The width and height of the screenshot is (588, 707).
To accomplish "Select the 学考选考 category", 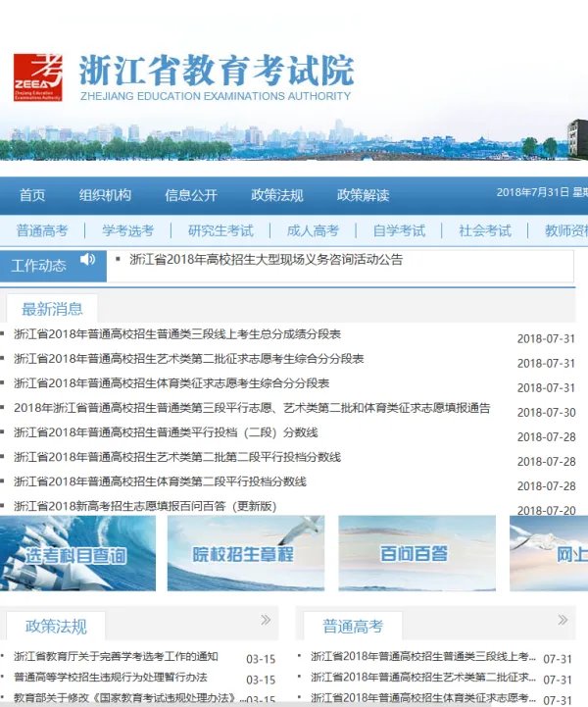I will coord(128,230).
